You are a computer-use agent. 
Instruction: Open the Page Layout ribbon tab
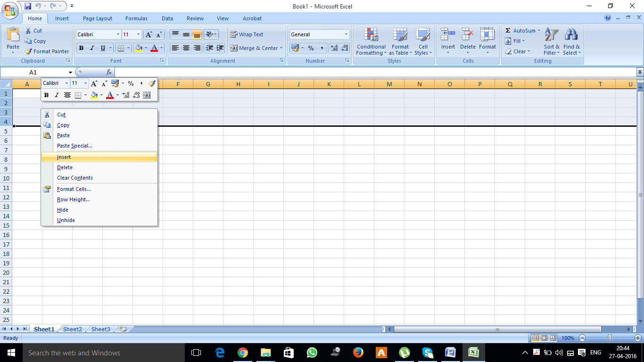click(x=98, y=18)
